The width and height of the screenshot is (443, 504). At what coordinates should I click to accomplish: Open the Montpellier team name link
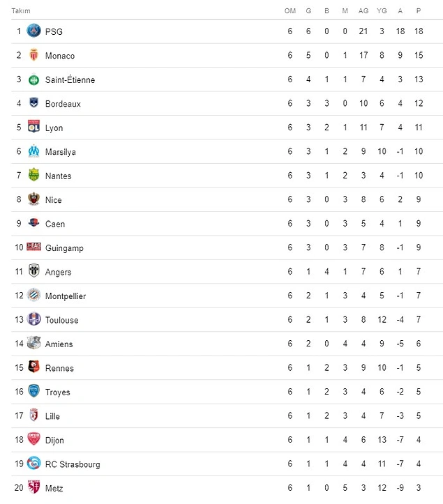[65, 296]
